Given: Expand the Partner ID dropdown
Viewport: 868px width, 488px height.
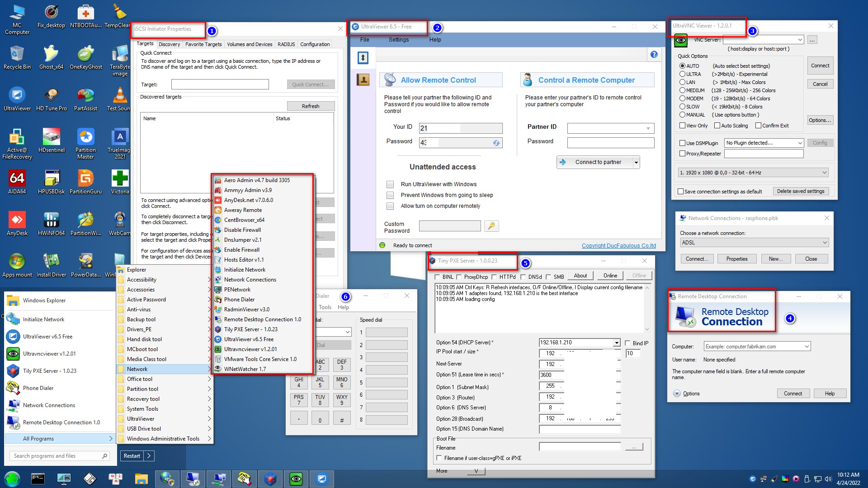Looking at the screenshot, I should pos(648,128).
